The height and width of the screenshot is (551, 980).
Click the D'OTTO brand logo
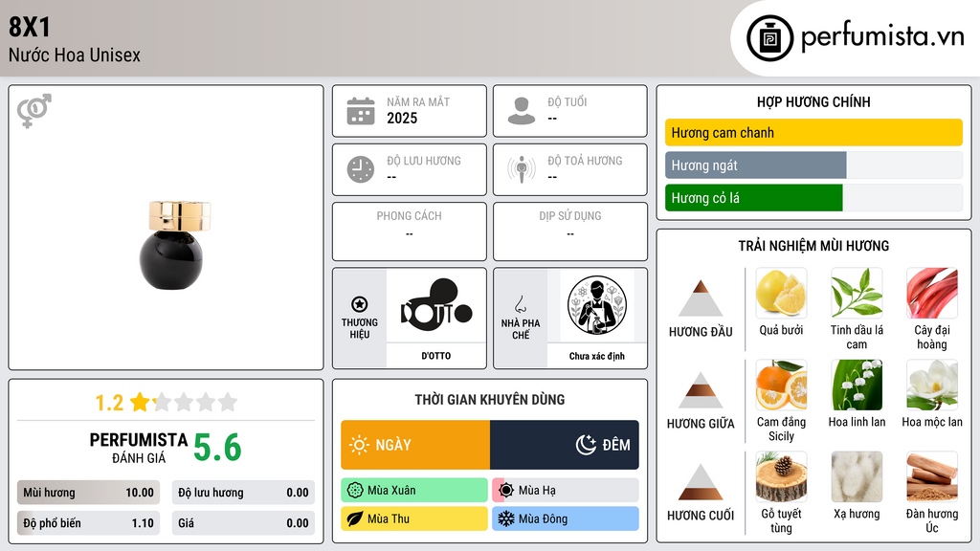pos(436,305)
